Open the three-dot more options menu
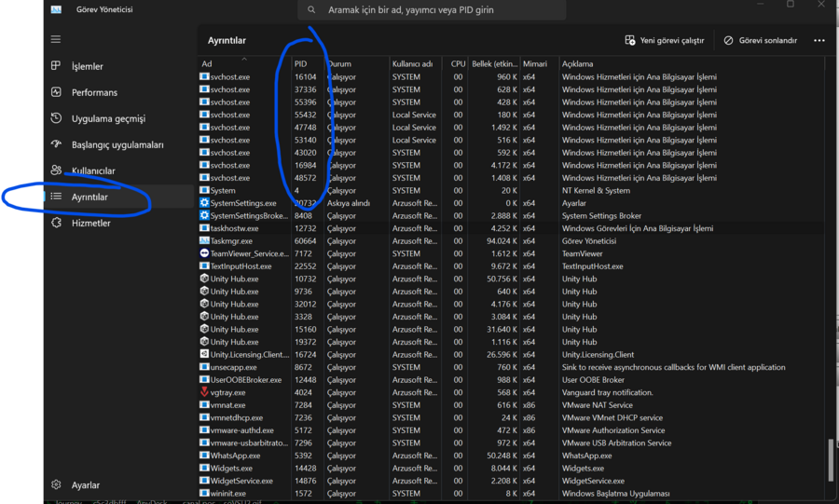Screen dimensions: 839x504 [819, 41]
